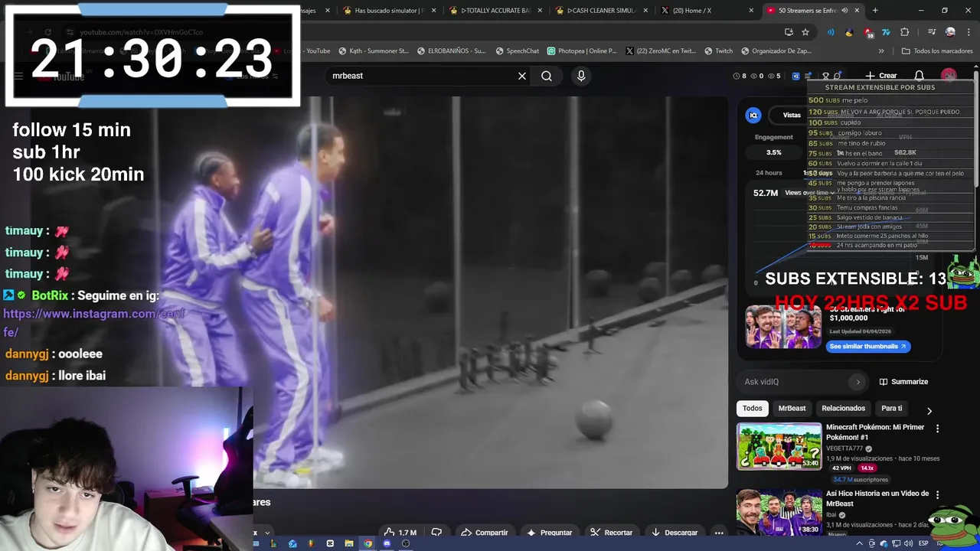This screenshot has width=980, height=551.
Task: Open YouTube notifications bell
Action: pyautogui.click(x=920, y=76)
